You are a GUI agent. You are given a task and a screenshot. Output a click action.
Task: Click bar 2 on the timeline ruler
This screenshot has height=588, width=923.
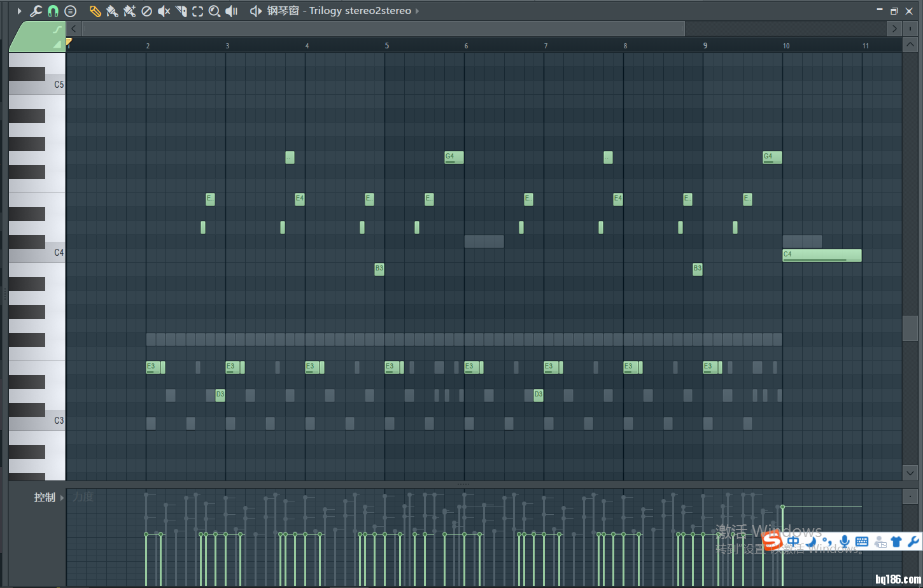(x=148, y=46)
